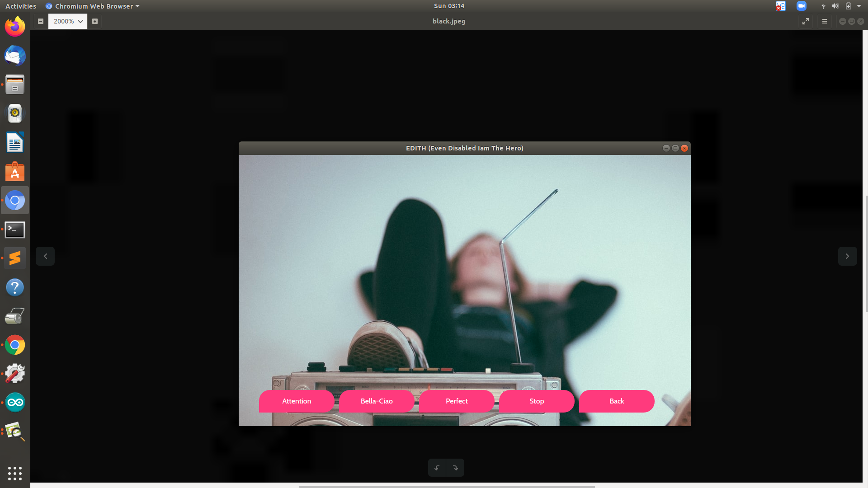Play the Bella-Ciao song

(x=377, y=401)
